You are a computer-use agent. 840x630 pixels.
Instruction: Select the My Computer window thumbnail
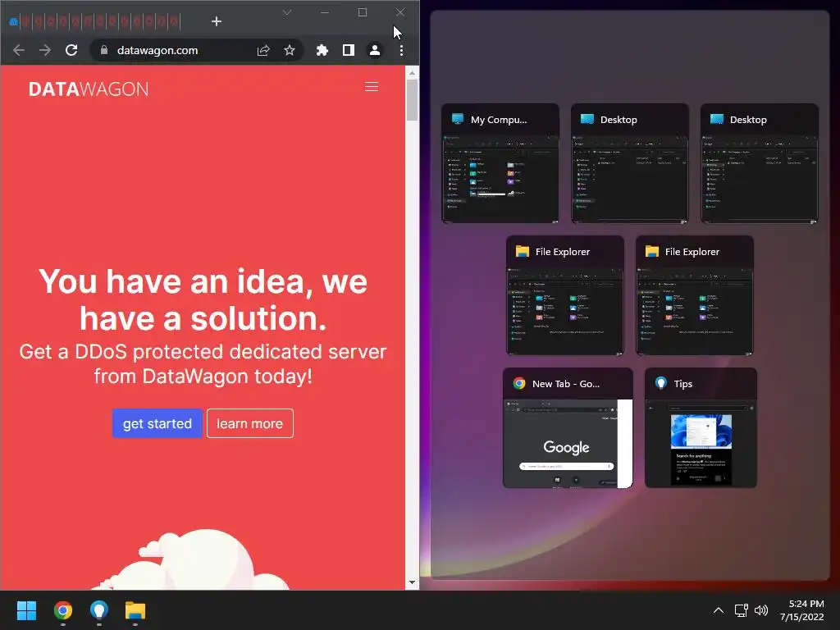(x=500, y=163)
